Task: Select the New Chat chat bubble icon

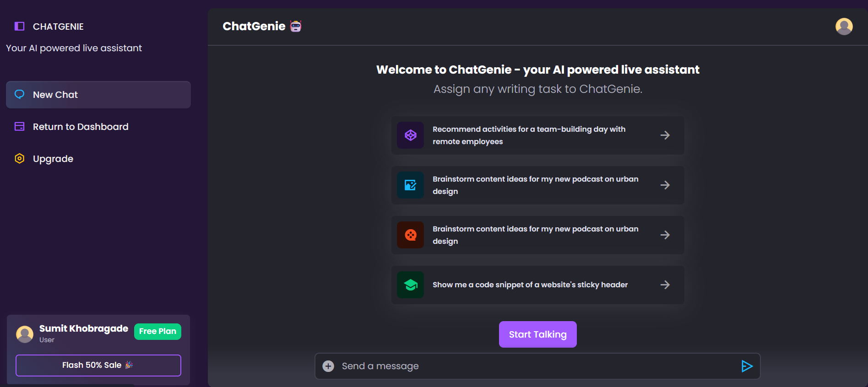Action: click(x=20, y=94)
